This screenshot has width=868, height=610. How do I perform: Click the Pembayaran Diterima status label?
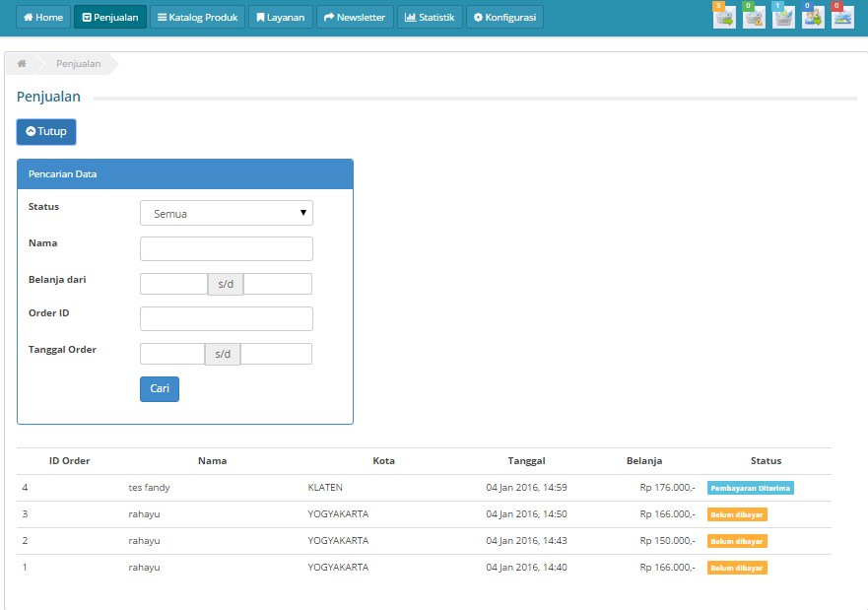click(750, 488)
